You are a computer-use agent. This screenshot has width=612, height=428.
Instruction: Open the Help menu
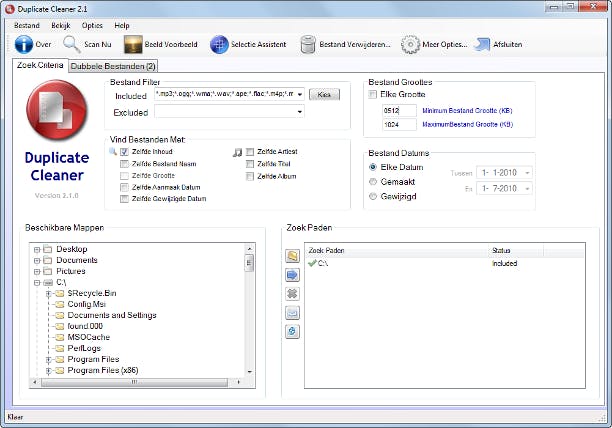(x=122, y=25)
